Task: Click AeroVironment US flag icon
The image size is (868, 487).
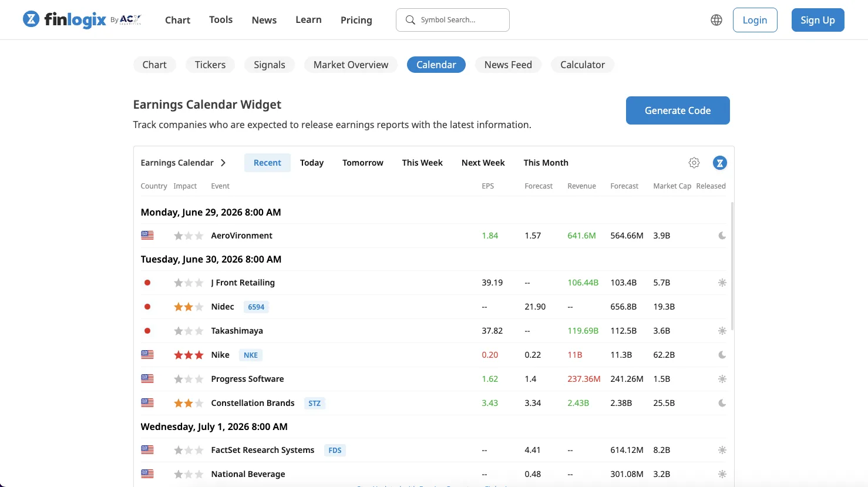Action: point(147,236)
